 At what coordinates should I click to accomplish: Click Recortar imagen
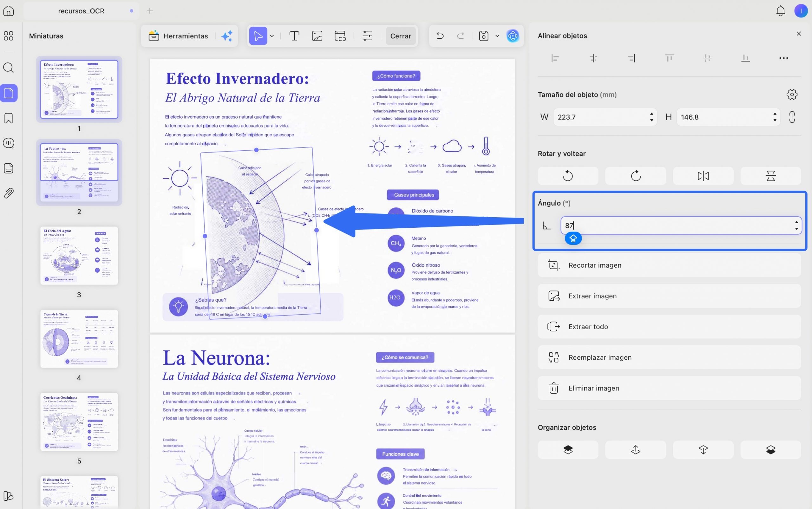[669, 265]
